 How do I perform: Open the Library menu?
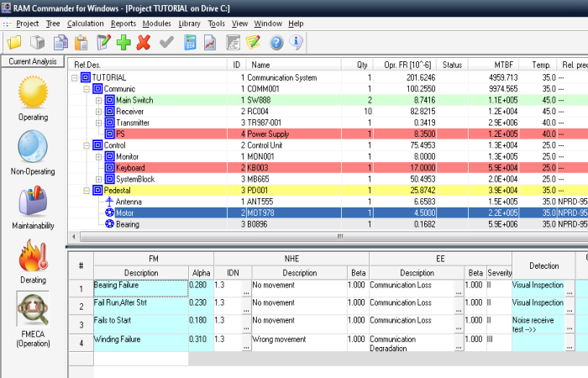click(189, 24)
